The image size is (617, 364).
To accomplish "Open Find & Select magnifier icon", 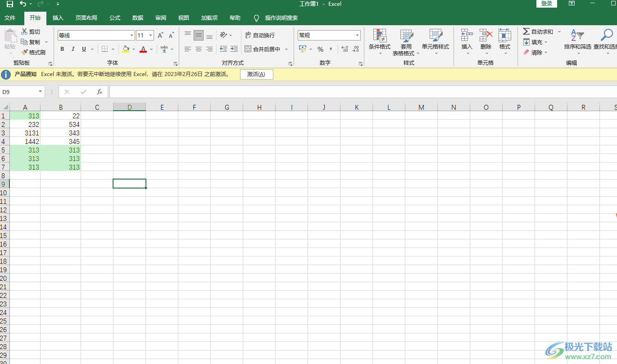I will click(x=607, y=36).
